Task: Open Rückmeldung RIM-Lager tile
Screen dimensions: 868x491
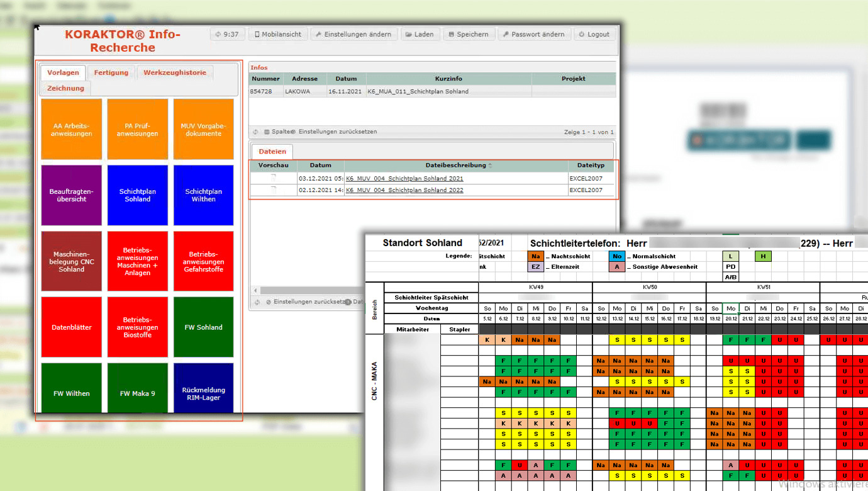Action: (203, 393)
